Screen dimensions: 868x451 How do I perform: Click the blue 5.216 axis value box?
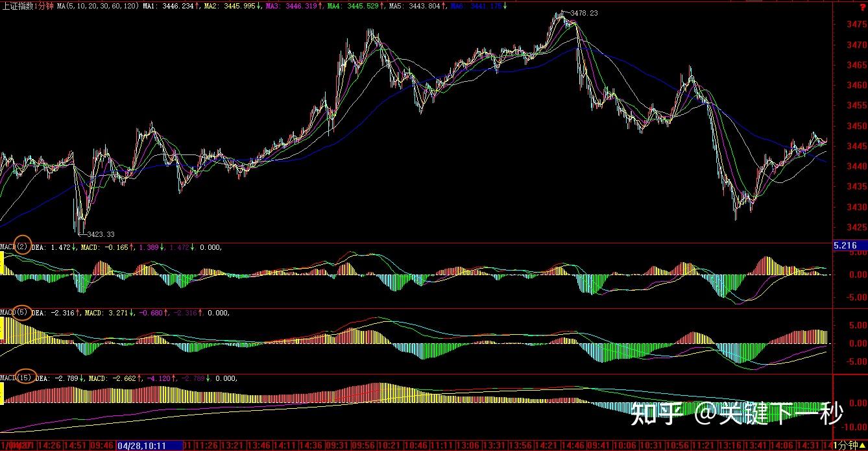tap(850, 246)
